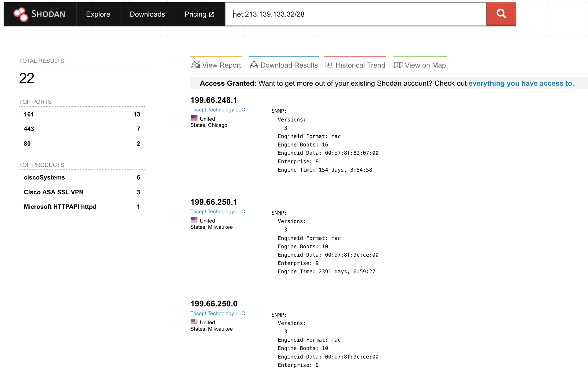Focus the search query input field
The width and height of the screenshot is (588, 369).
(x=356, y=14)
